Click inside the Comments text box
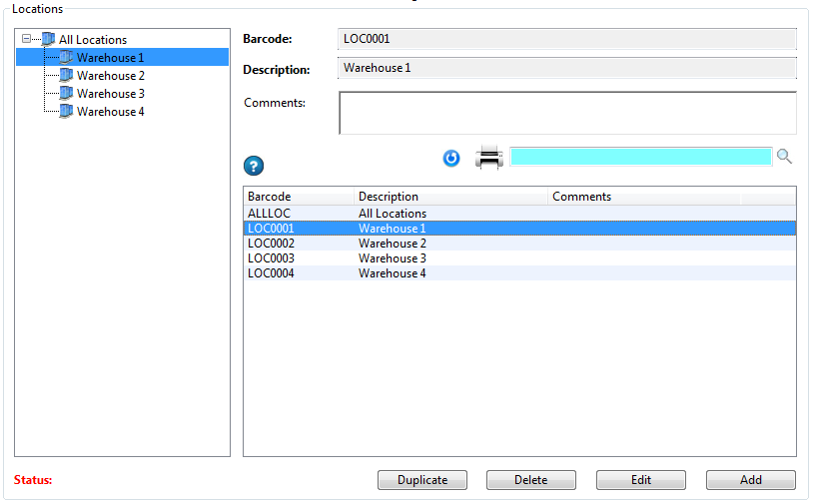Viewport: 814px width, 504px height. tap(567, 113)
